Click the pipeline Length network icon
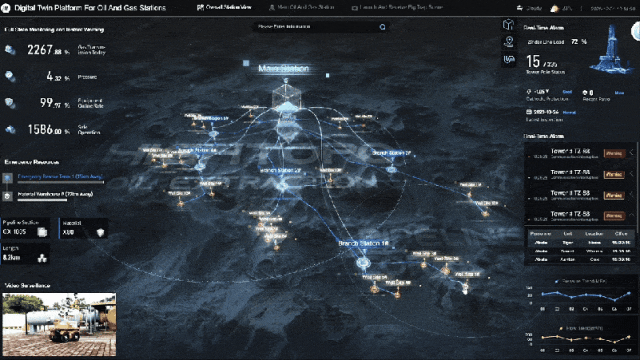640x360 pixels. coord(42,258)
